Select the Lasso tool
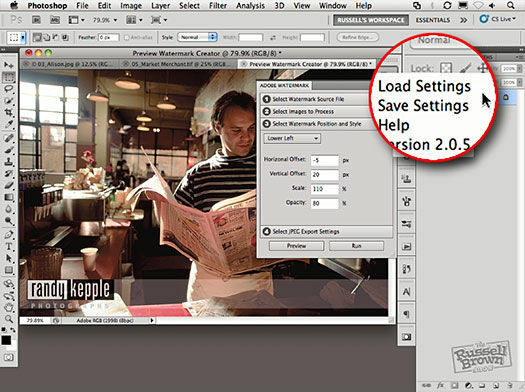The height and width of the screenshot is (392, 525). click(x=9, y=89)
